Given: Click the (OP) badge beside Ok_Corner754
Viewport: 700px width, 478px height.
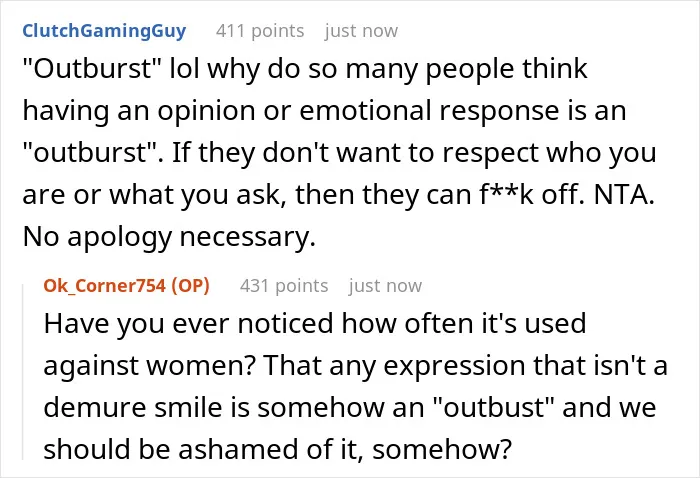Looking at the screenshot, I should point(191,286).
